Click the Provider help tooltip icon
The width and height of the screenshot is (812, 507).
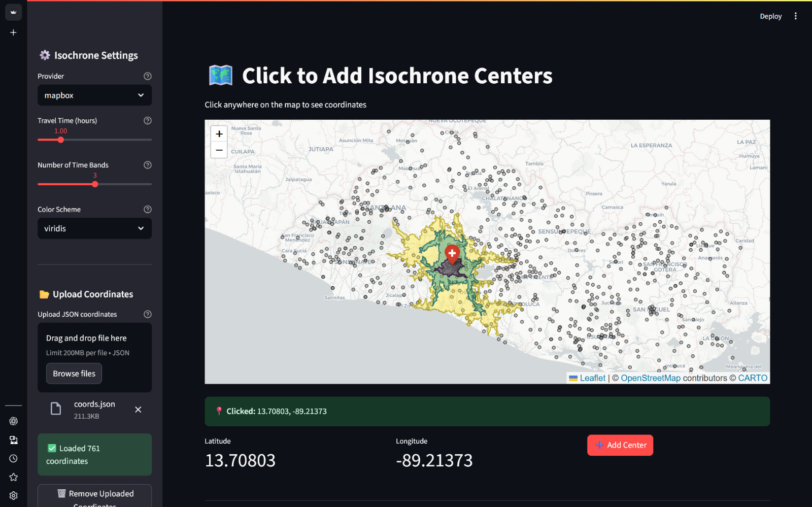tap(148, 76)
